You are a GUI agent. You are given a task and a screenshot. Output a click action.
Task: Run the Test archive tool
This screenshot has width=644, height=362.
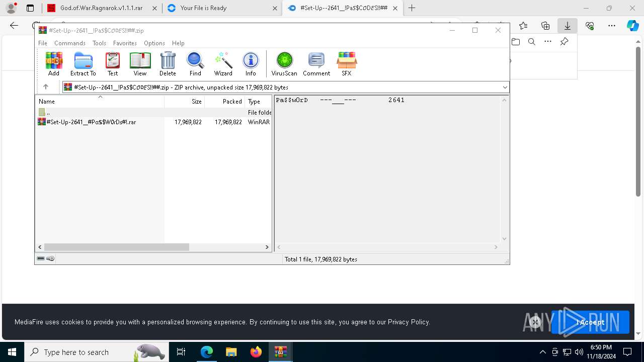(113, 64)
